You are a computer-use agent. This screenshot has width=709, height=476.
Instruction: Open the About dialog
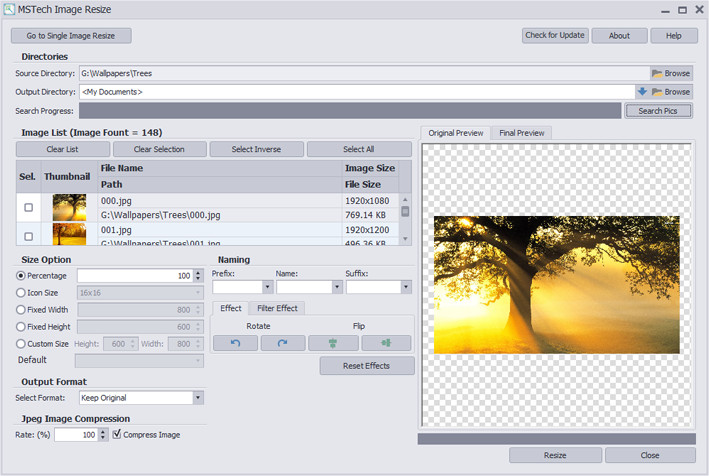[619, 36]
